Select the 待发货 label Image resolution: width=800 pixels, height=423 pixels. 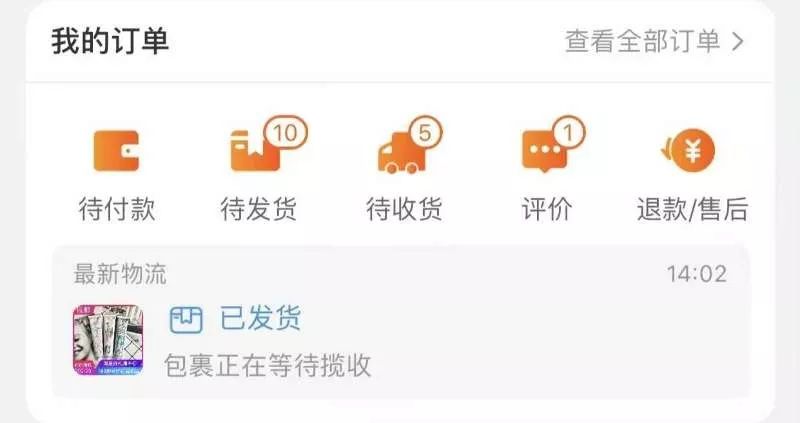[259, 209]
